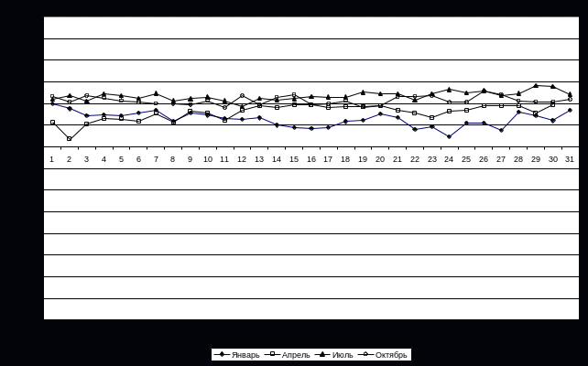Click the Январь legend entry
The height and width of the screenshot is (366, 588).
click(236, 355)
